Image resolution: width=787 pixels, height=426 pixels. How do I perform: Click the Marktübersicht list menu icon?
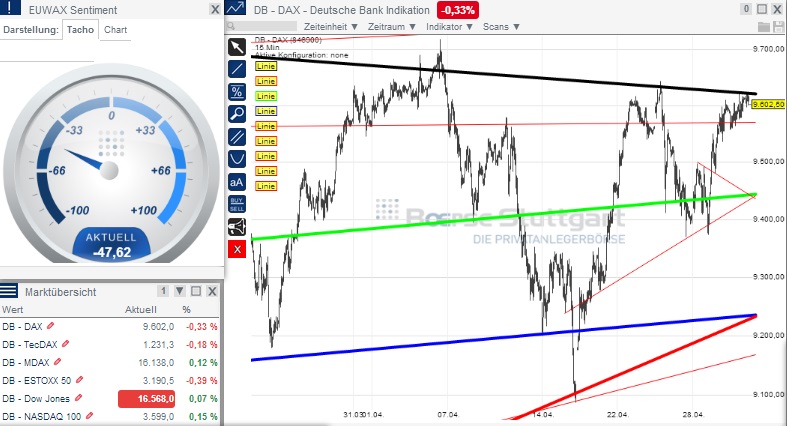(9, 291)
